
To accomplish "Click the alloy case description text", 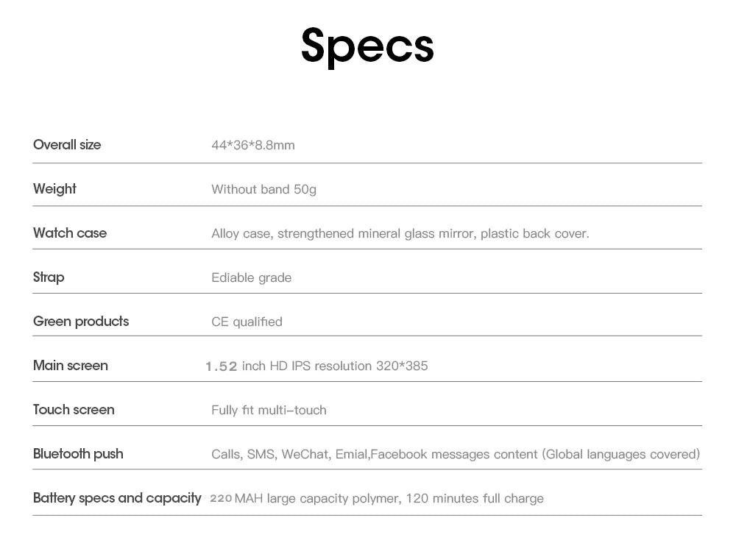I will pyautogui.click(x=400, y=233).
